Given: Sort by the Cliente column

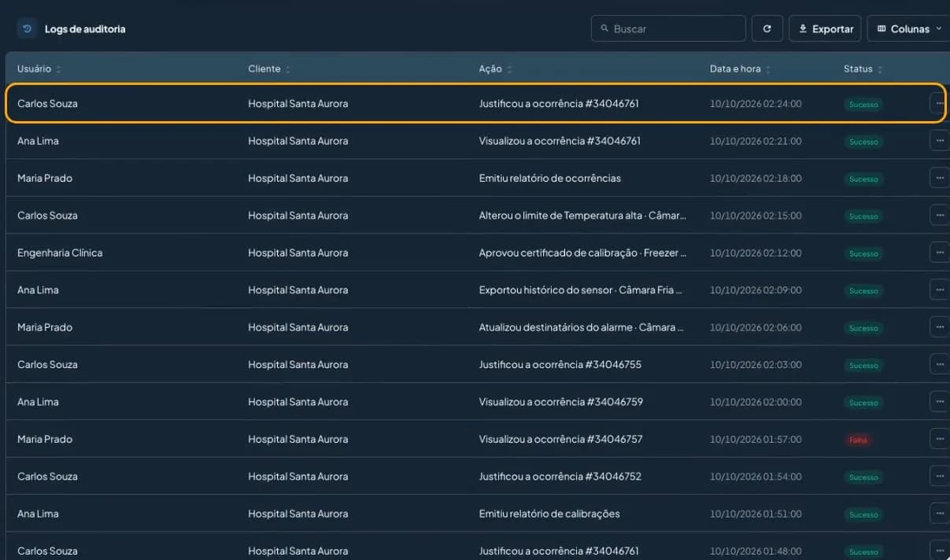Looking at the screenshot, I should (269, 69).
